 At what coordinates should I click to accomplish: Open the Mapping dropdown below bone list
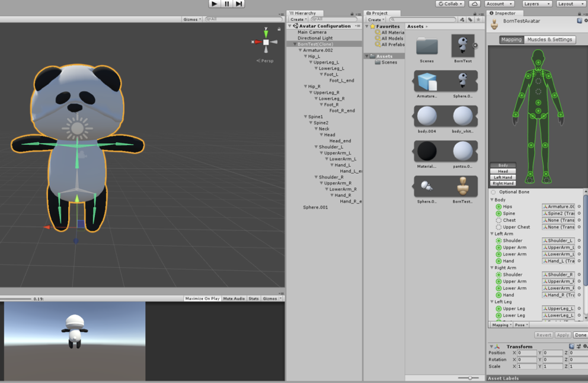(x=501, y=325)
